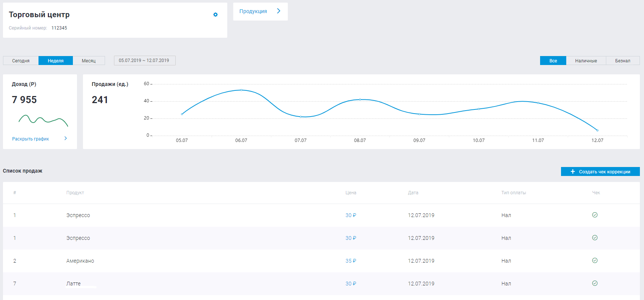The height and width of the screenshot is (300, 644).
Task: Switch to the Месяц period tab
Action: click(x=89, y=61)
